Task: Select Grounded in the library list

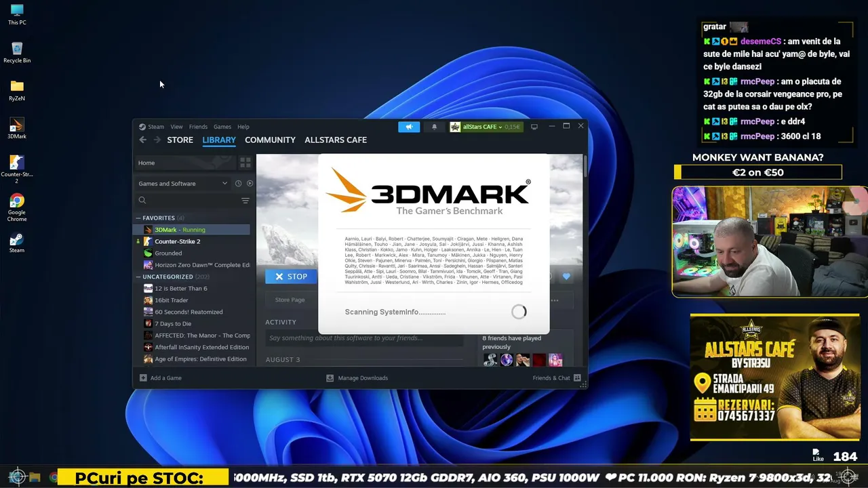Action: coord(191,253)
